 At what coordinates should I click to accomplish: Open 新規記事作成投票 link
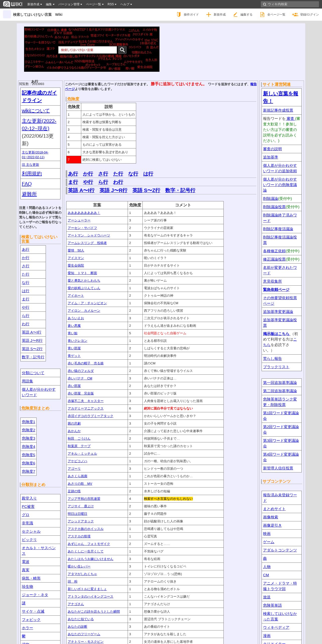278,110
